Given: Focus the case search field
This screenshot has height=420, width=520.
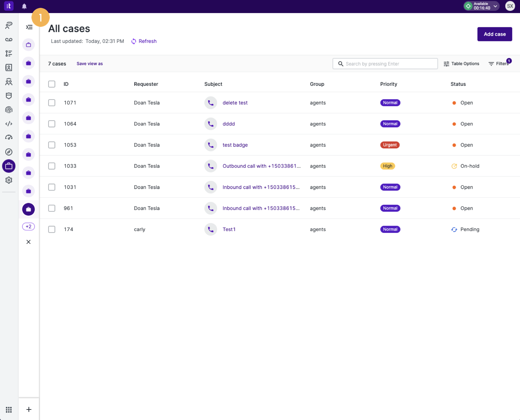Looking at the screenshot, I should click(385, 64).
